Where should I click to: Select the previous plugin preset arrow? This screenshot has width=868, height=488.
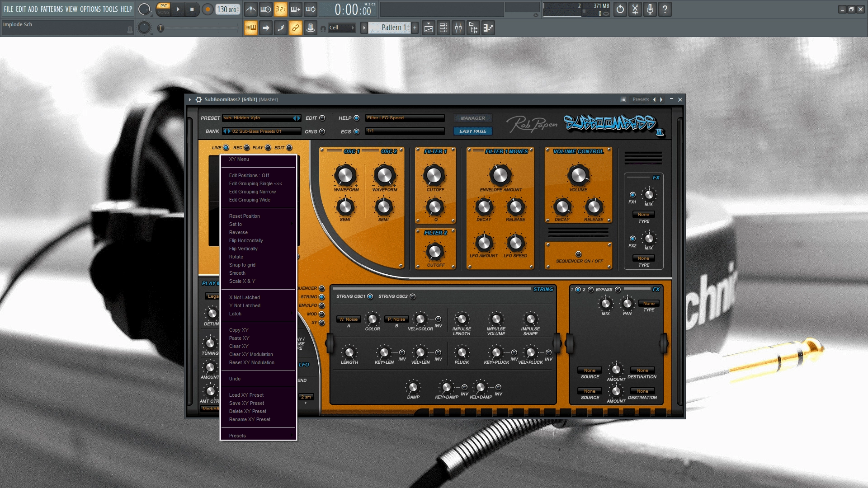pos(654,99)
